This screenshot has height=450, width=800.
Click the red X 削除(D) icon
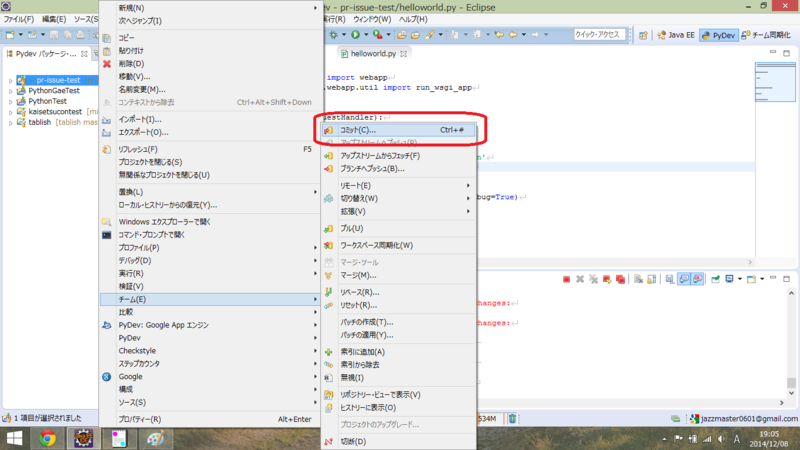(107, 64)
